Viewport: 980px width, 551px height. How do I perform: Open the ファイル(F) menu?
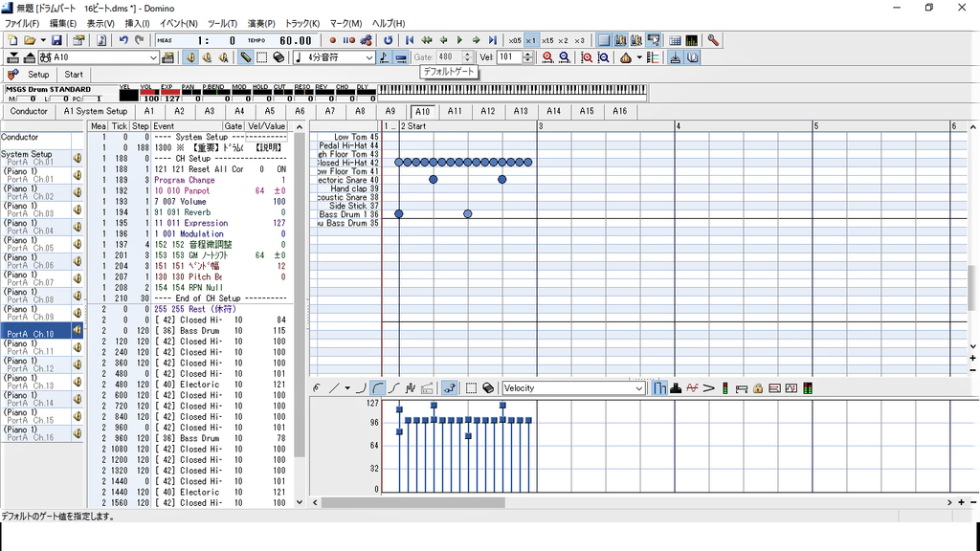(x=22, y=23)
